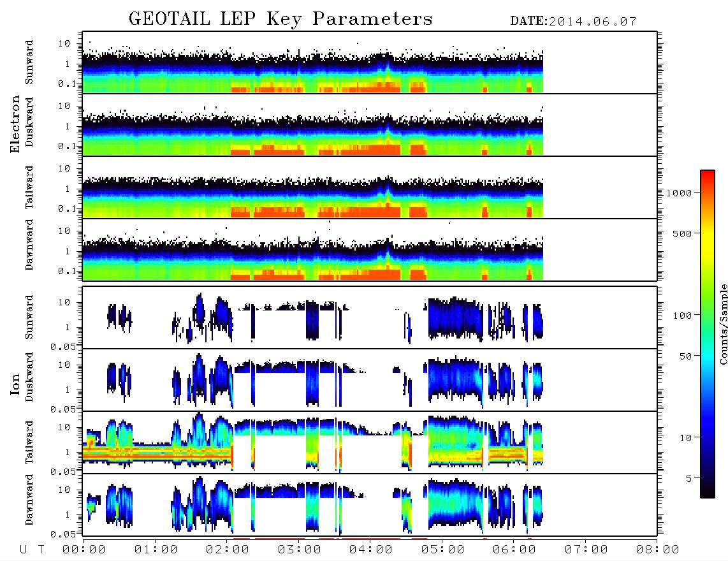Click the Ion "Dawnward" panel label
728x561 pixels.
point(29,500)
